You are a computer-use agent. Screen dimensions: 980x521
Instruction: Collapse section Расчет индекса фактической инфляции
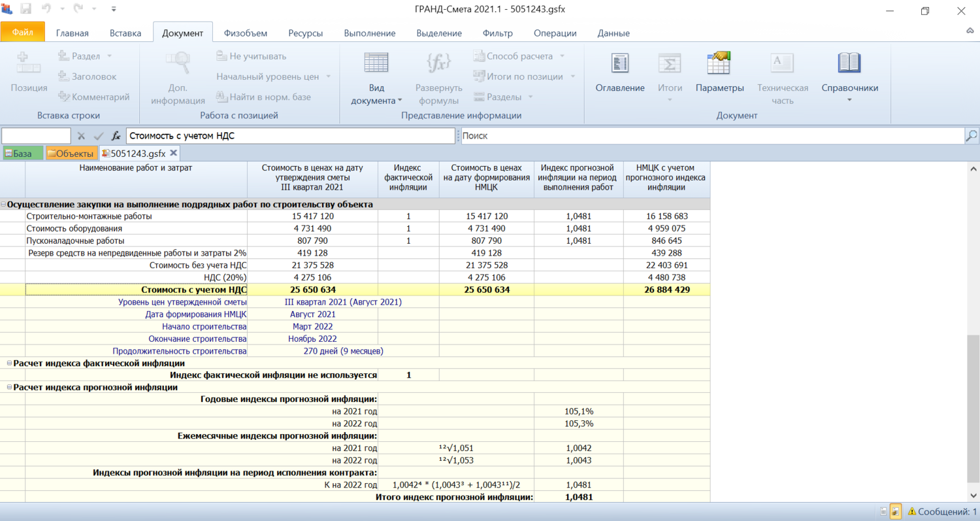pos(9,363)
